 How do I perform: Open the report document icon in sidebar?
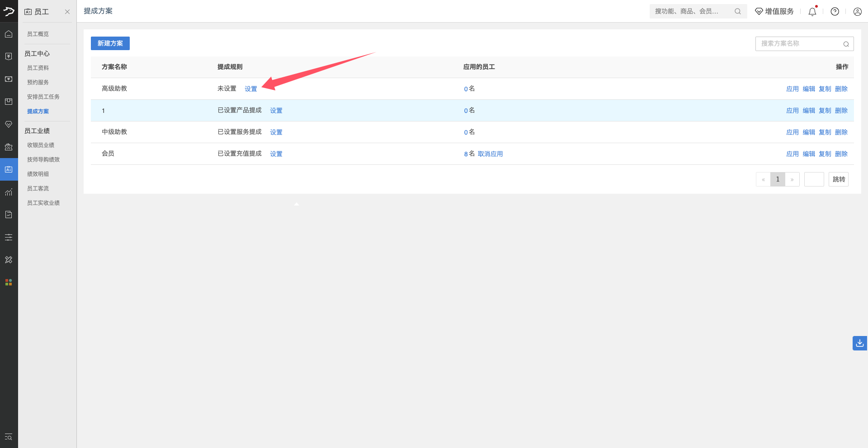[9, 215]
